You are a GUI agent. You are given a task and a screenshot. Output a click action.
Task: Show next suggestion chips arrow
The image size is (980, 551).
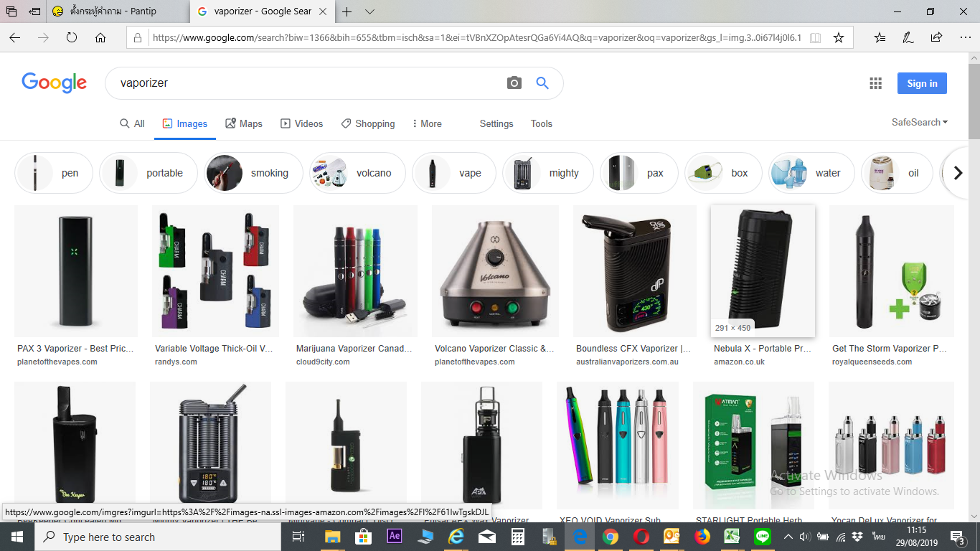click(x=958, y=173)
